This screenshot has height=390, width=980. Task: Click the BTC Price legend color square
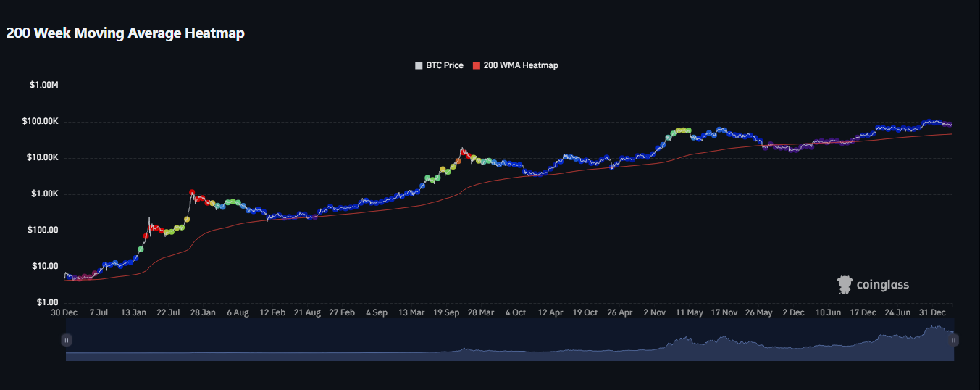(x=419, y=65)
